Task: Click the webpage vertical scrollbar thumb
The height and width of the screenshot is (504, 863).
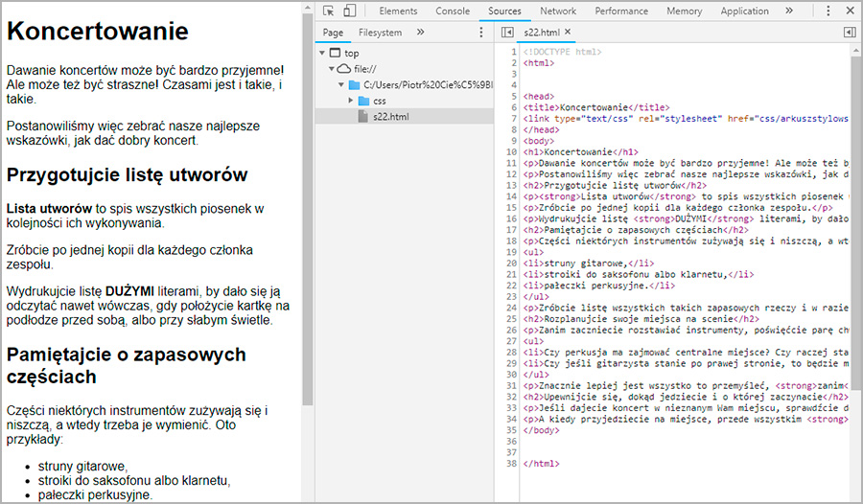Action: 307,209
